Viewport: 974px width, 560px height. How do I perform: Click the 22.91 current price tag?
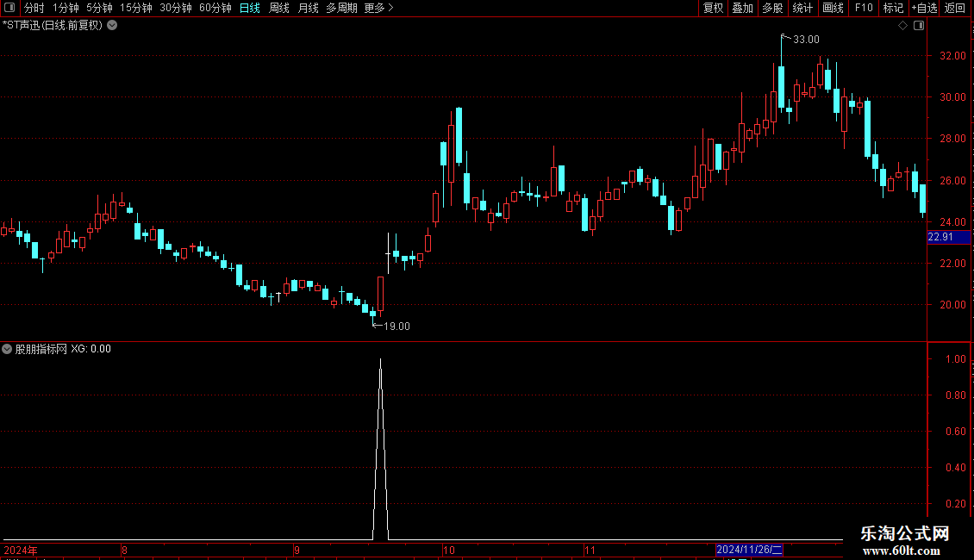click(948, 237)
